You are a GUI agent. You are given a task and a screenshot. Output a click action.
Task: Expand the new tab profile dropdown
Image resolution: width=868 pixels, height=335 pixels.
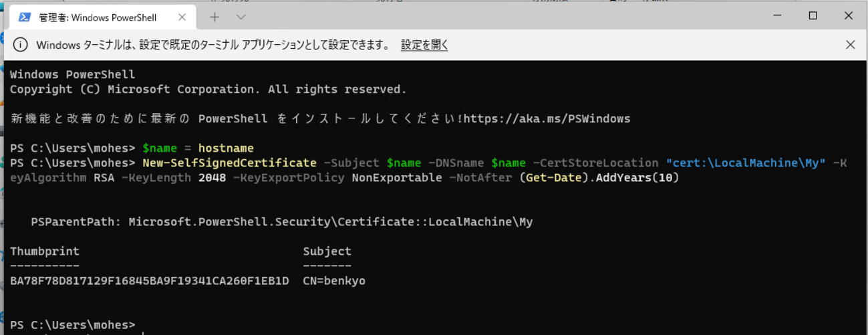point(241,17)
